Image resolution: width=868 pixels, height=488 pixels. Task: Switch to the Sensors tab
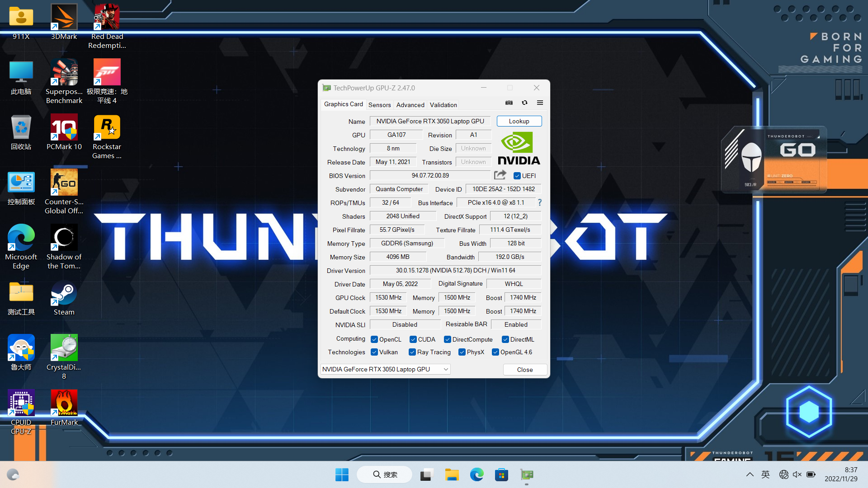pyautogui.click(x=379, y=105)
